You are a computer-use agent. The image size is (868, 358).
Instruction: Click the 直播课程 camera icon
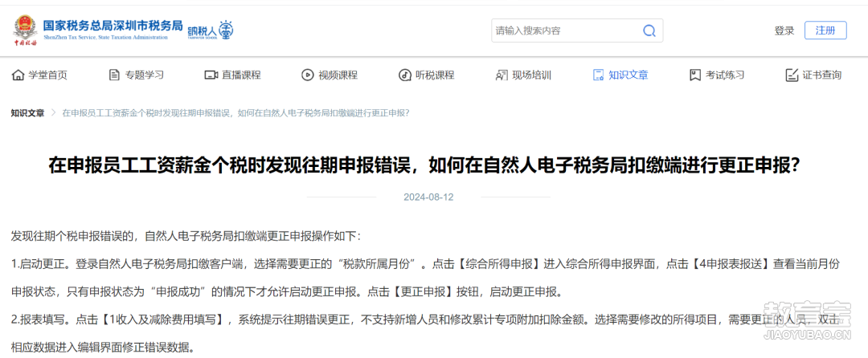211,75
